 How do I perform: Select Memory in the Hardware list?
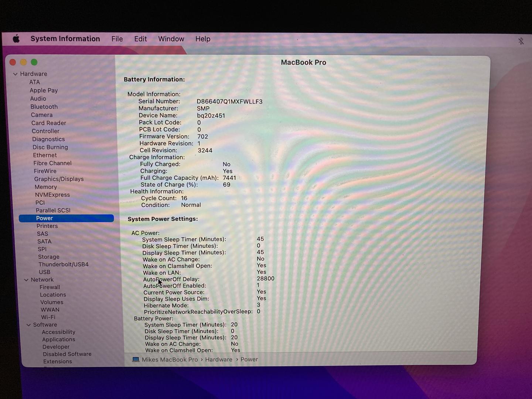click(46, 187)
